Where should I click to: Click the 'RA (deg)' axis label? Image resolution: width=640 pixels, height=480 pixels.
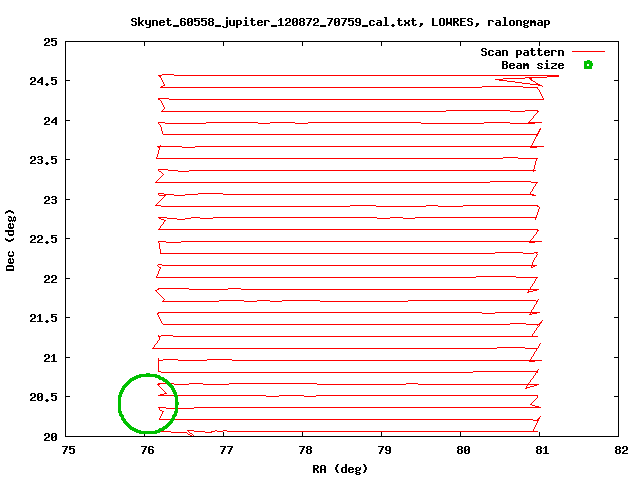pyautogui.click(x=340, y=469)
